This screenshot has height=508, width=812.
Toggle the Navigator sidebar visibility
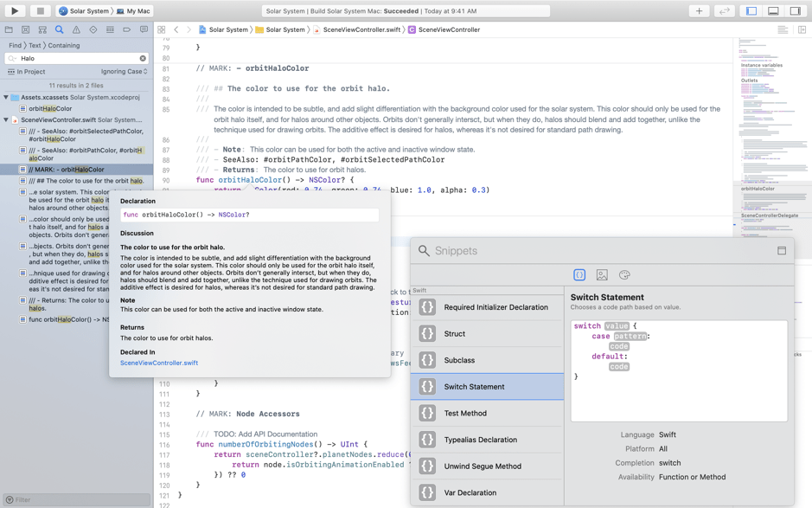(x=750, y=10)
